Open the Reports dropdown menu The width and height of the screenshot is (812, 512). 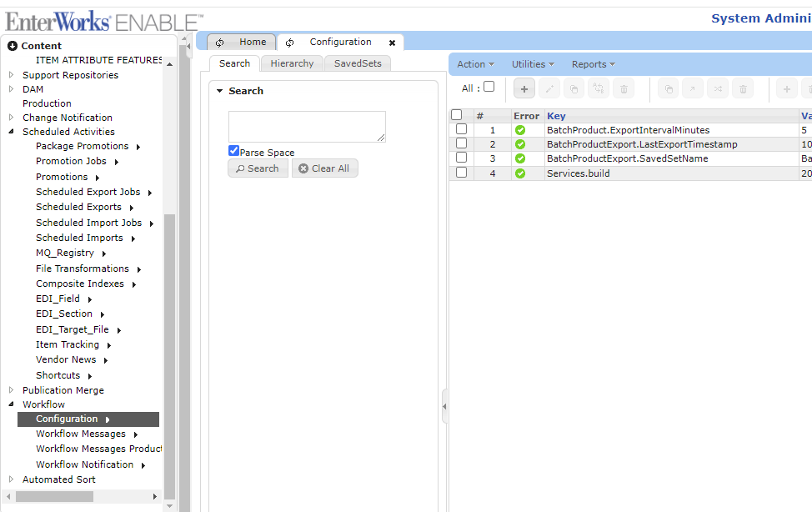tap(594, 64)
